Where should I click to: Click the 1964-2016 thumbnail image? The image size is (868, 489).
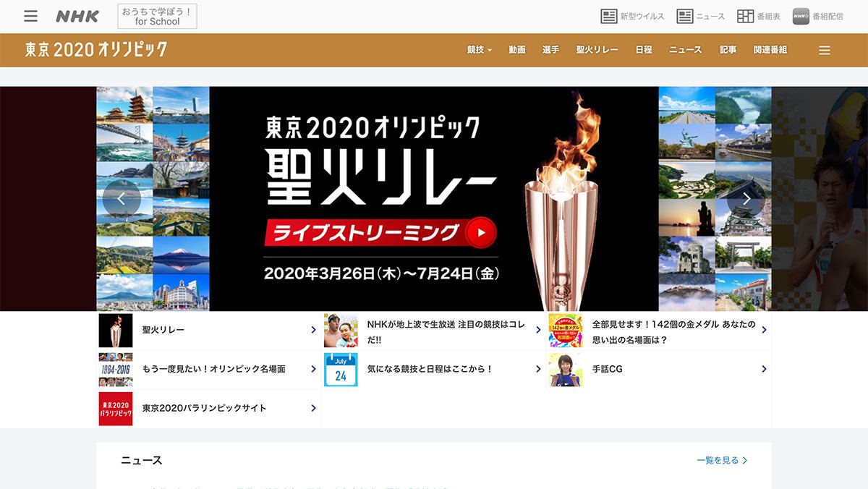(116, 370)
